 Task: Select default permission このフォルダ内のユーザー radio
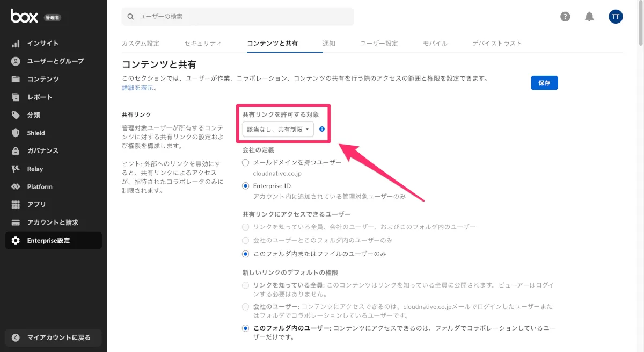tap(246, 328)
